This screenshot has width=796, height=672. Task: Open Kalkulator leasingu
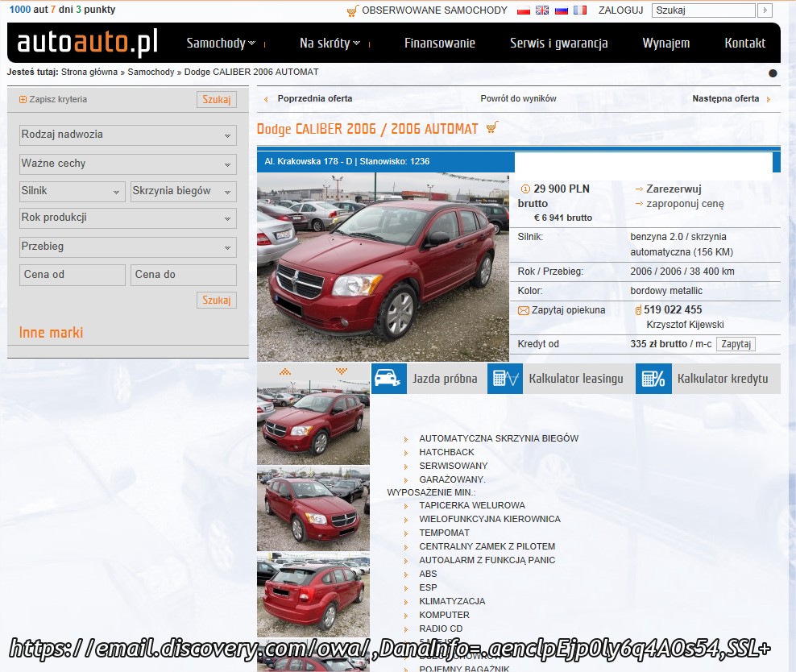[x=576, y=379]
